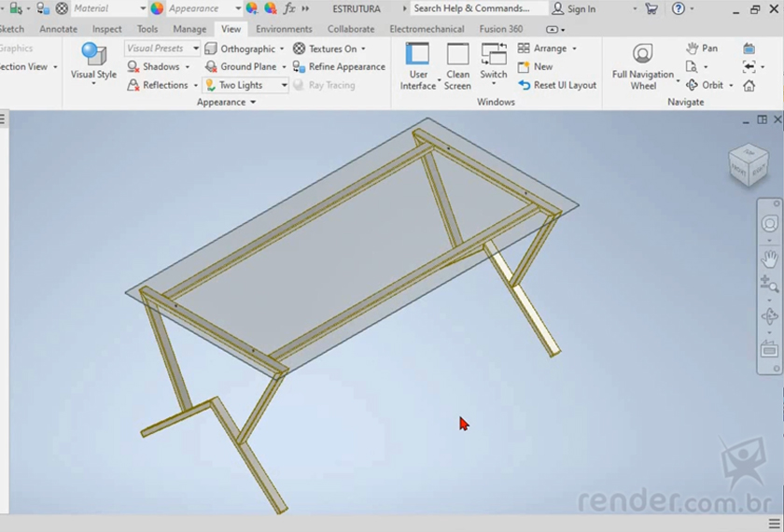Toggle Ground Plane visibility
784x532 pixels.
tap(241, 67)
